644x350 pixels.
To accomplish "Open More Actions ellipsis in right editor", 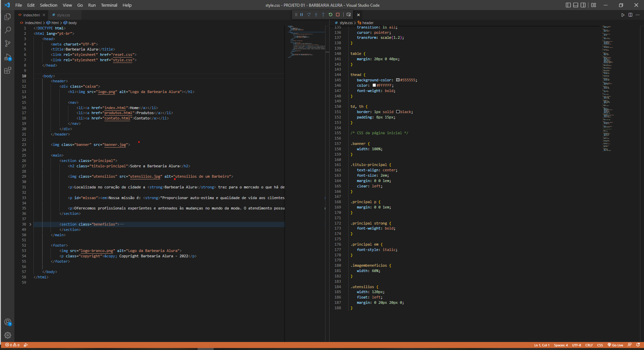I will pyautogui.click(x=638, y=15).
